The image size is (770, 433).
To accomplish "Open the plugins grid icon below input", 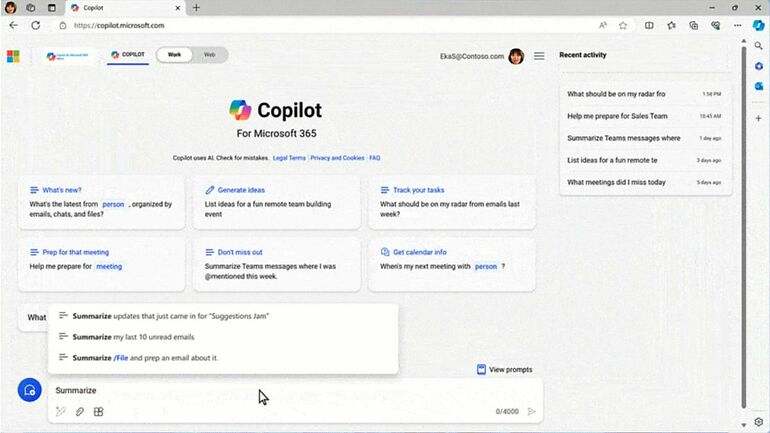I will (x=98, y=411).
